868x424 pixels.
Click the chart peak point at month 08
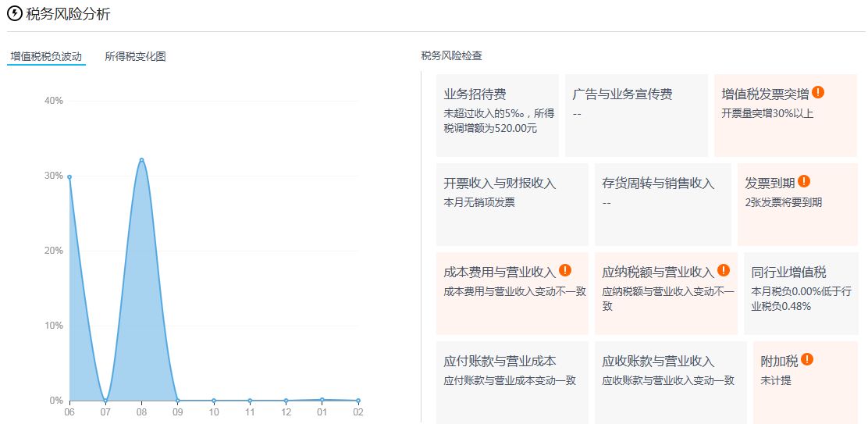[141, 160]
